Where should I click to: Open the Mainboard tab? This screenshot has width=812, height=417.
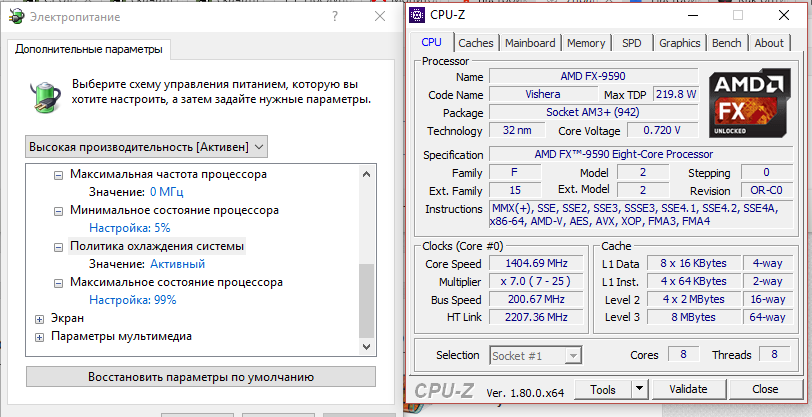530,43
